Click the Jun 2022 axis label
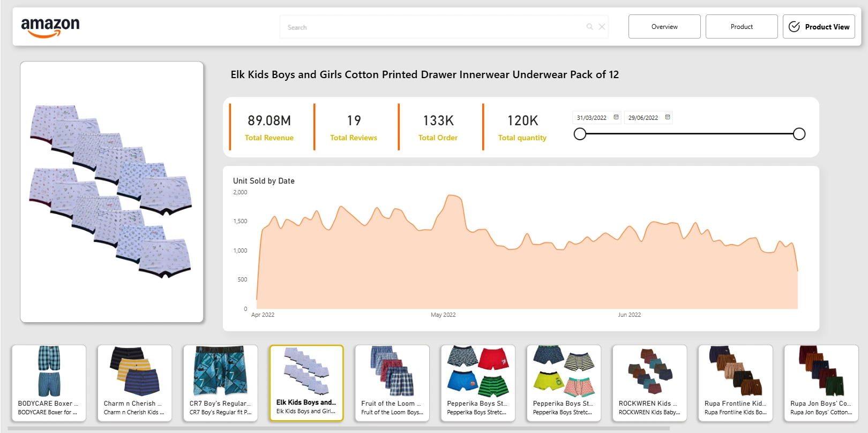 coord(629,315)
